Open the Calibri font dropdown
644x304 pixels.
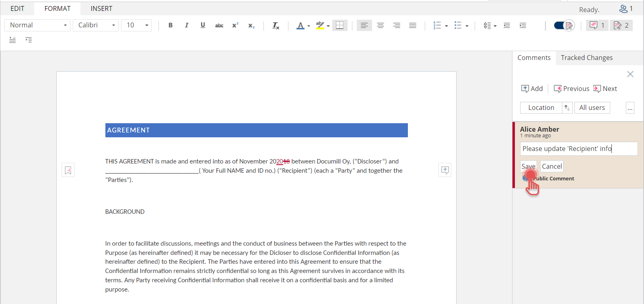pyautogui.click(x=96, y=25)
